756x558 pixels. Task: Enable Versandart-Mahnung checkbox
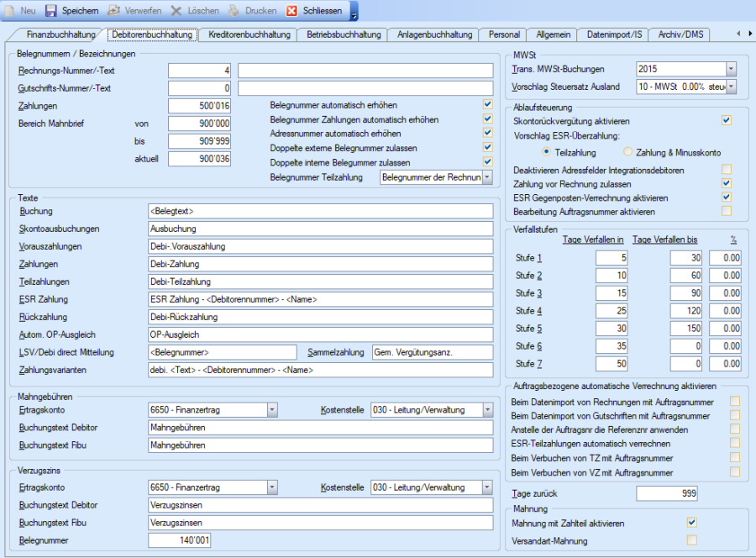(692, 540)
